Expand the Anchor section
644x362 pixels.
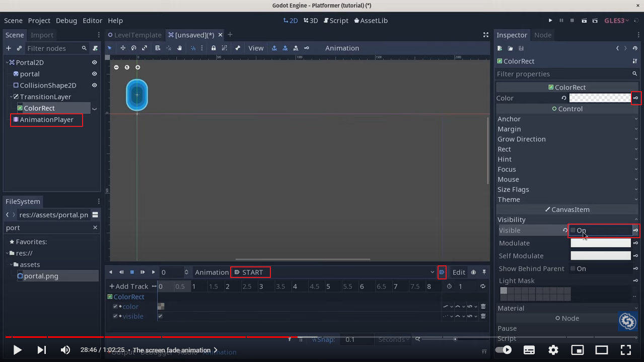(x=567, y=119)
